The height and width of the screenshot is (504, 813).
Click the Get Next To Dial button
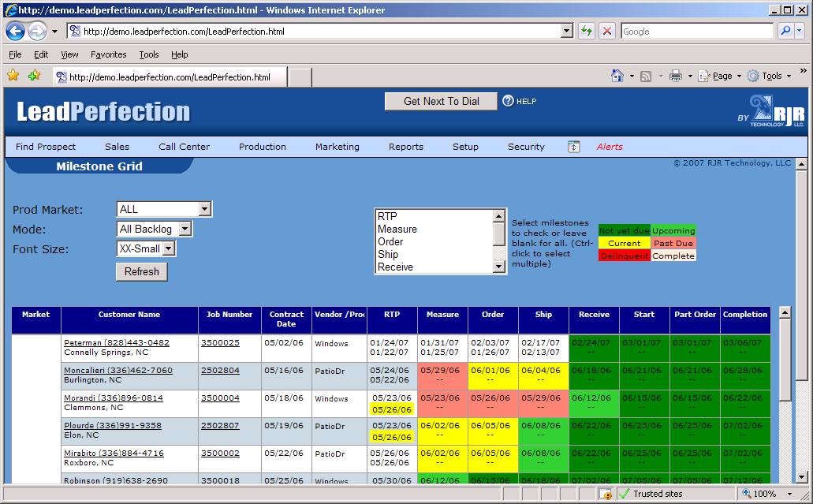point(442,101)
